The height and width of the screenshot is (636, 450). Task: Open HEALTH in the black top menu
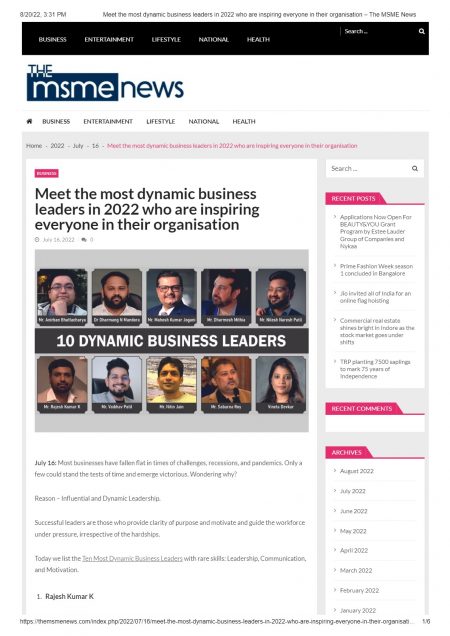click(x=258, y=39)
